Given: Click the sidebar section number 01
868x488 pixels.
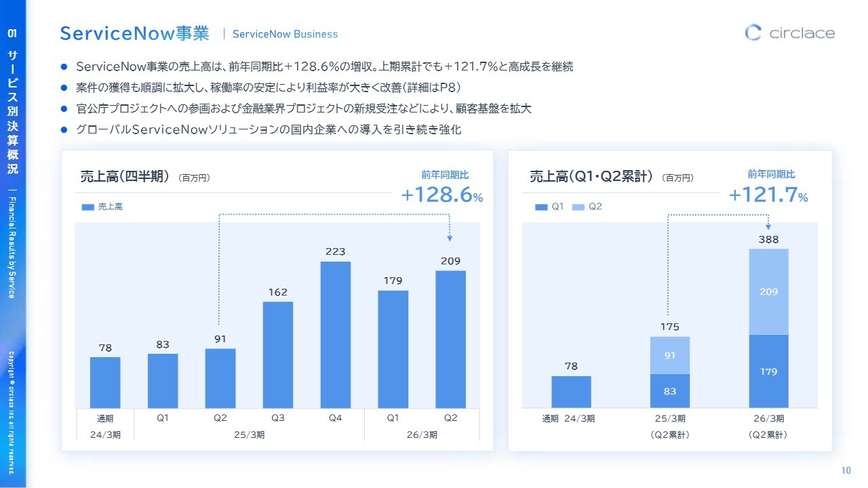Looking at the screenshot, I should (13, 33).
